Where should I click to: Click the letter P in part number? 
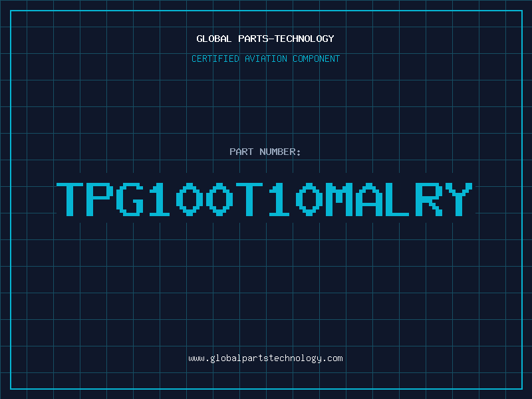(x=102, y=199)
